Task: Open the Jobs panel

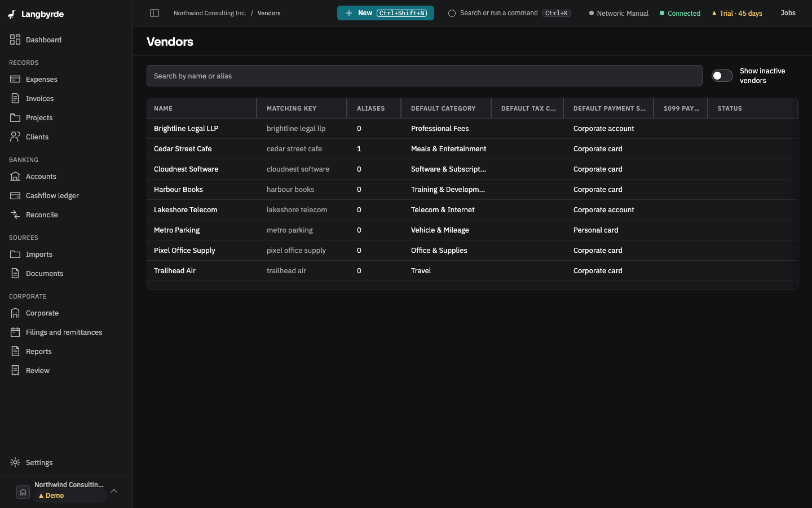Action: click(788, 13)
